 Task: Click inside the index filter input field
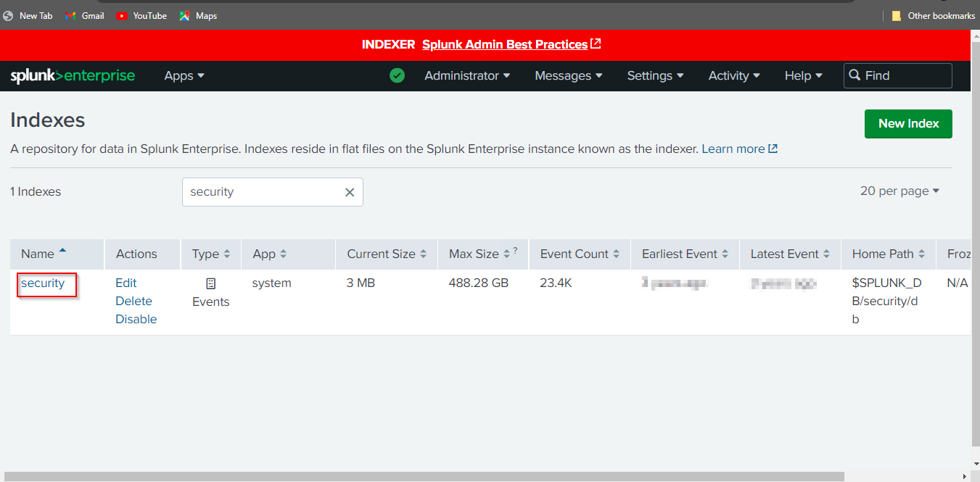pyautogui.click(x=261, y=191)
